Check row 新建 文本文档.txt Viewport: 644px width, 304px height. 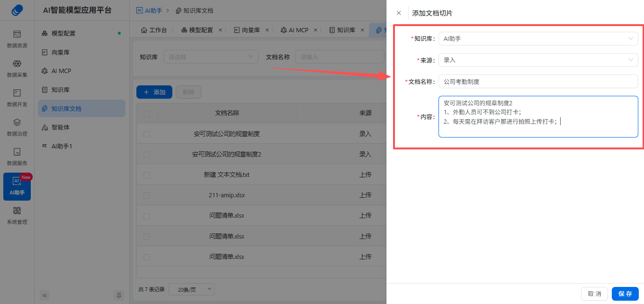(147, 175)
